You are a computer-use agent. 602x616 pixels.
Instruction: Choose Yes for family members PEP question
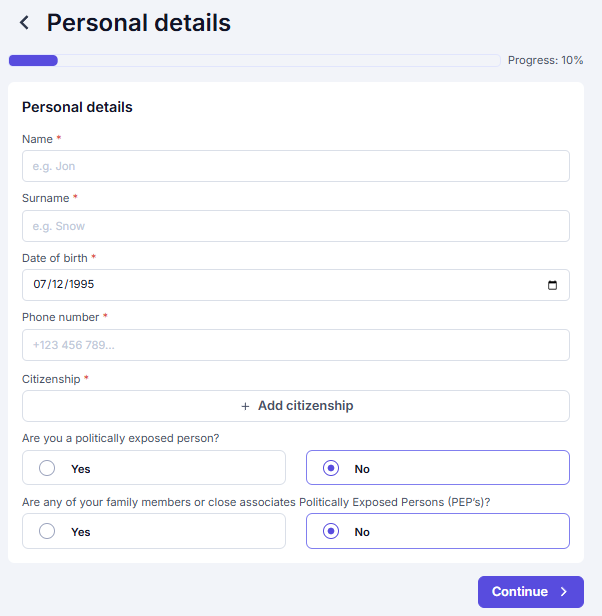(x=154, y=531)
